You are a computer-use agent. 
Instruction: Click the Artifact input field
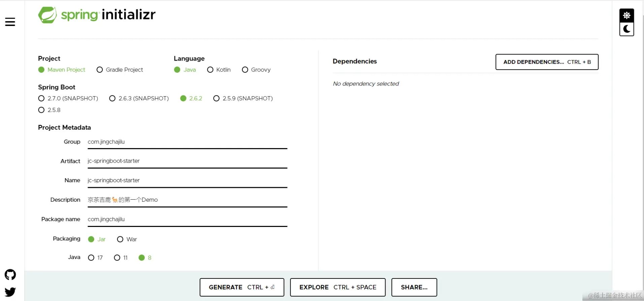pyautogui.click(x=187, y=161)
